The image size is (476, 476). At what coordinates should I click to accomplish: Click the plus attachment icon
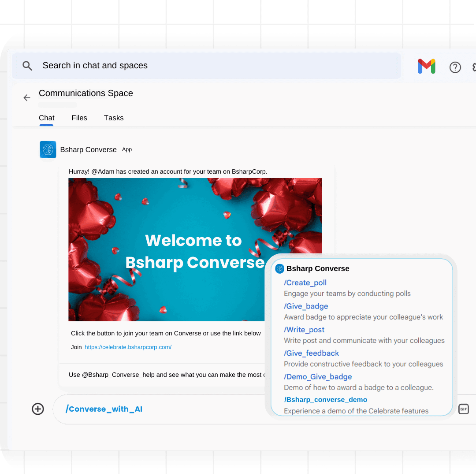[38, 409]
